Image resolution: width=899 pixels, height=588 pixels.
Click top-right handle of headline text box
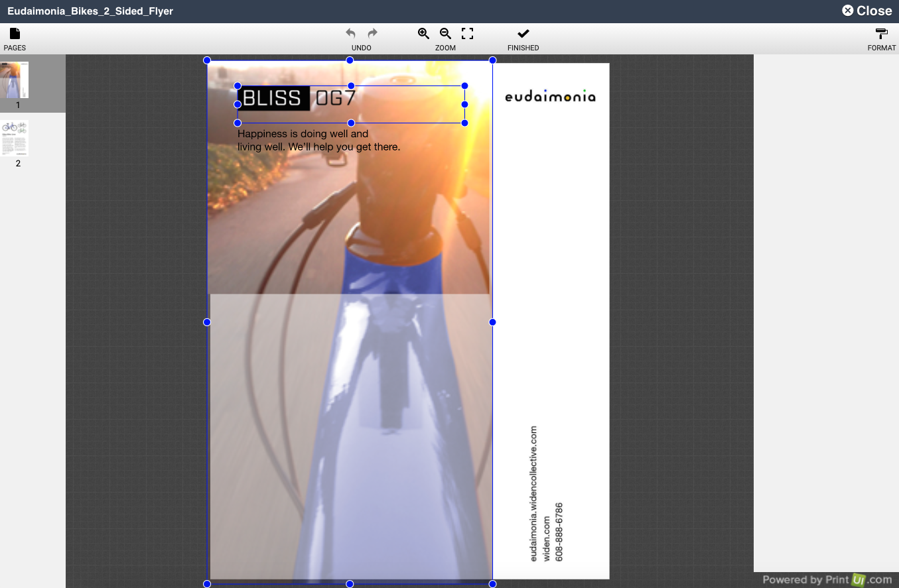(x=464, y=86)
